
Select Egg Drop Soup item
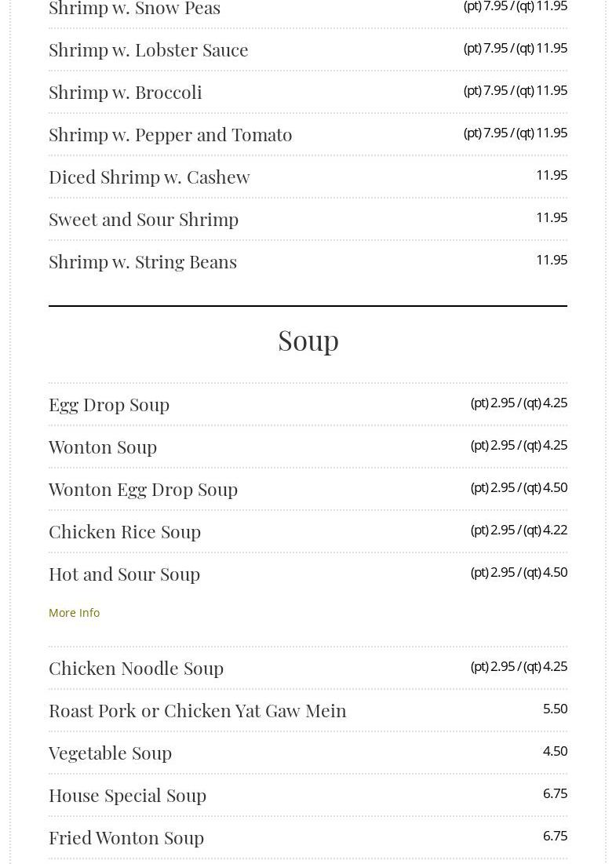(109, 404)
